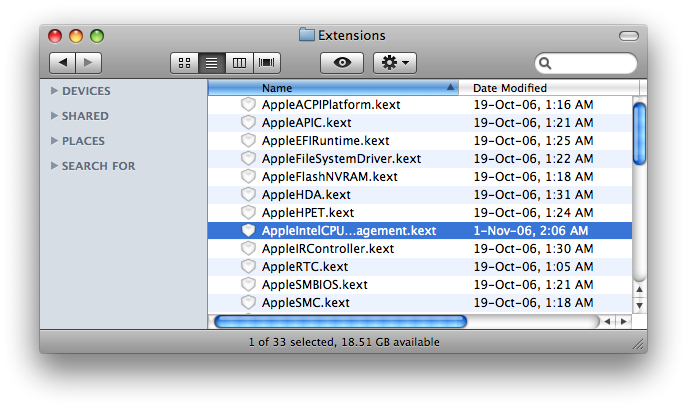Click the '1 of 33 selected' status text
687x408 pixels.
(290, 342)
